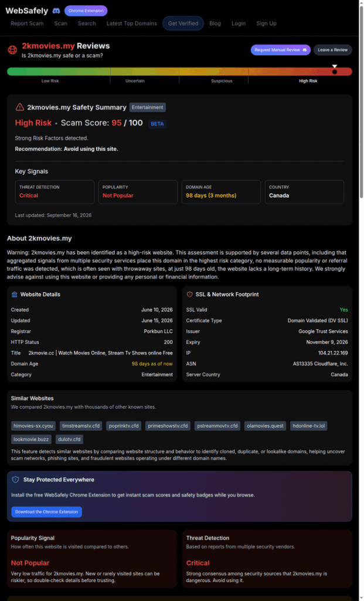Click the red globe icon beside 2kmovies.my

[13, 50]
